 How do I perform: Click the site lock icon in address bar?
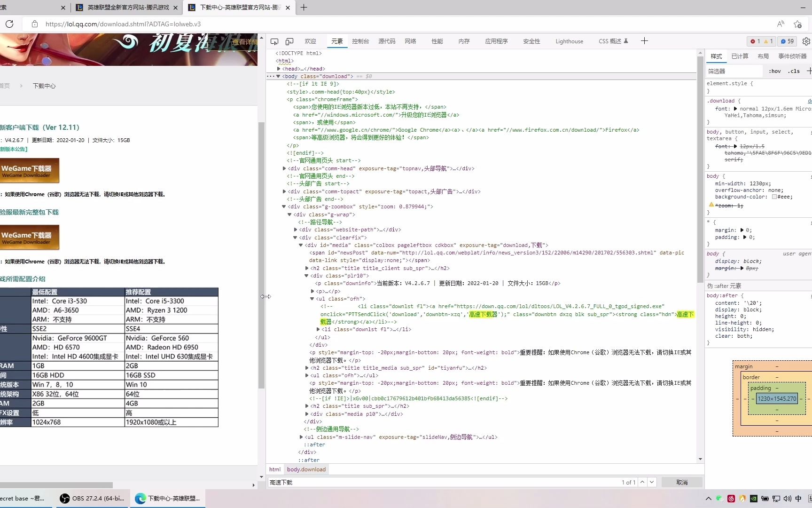pos(35,24)
